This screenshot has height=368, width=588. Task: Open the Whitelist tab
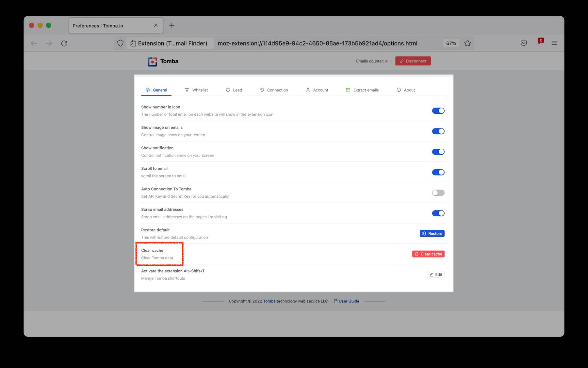point(196,90)
